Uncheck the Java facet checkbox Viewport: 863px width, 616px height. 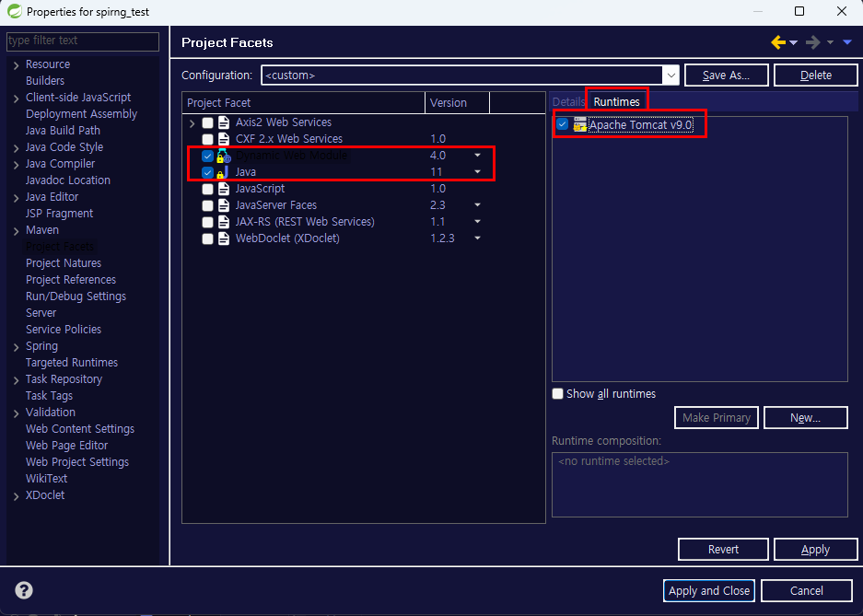pyautogui.click(x=207, y=172)
